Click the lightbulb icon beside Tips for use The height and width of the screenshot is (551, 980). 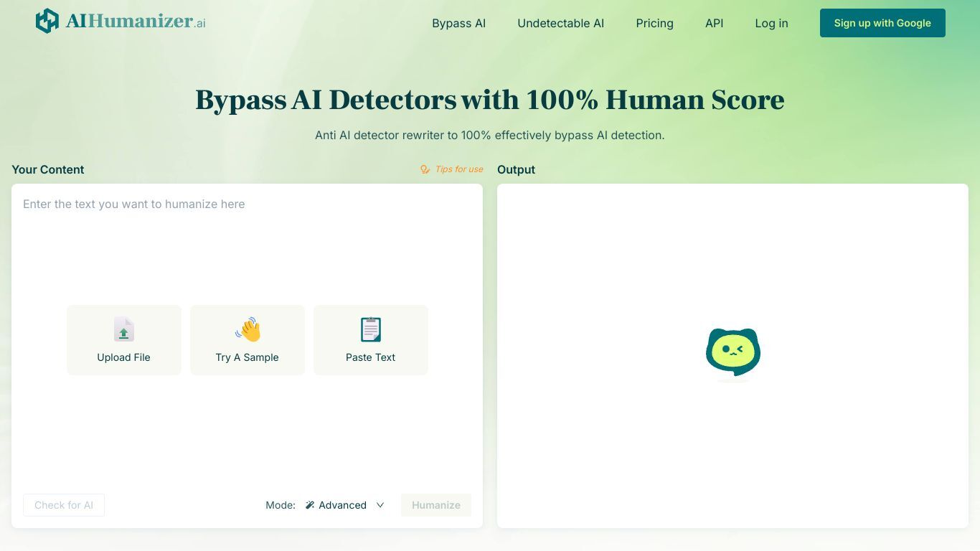click(x=425, y=169)
